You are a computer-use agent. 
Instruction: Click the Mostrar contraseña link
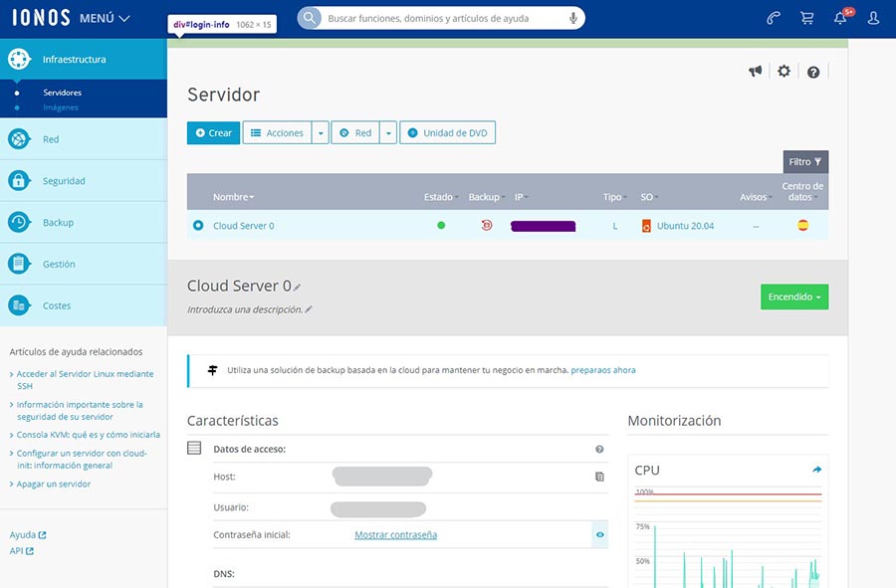point(395,535)
